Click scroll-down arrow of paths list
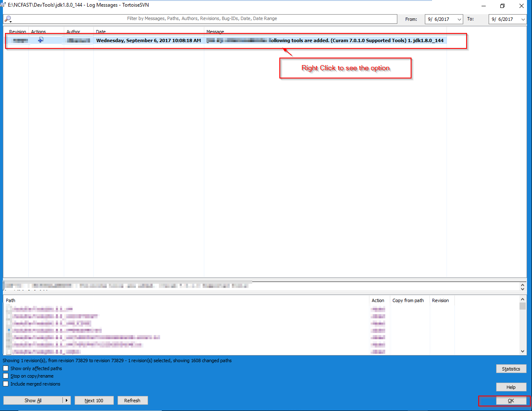Viewport: 532px width, 411px height. (523, 351)
